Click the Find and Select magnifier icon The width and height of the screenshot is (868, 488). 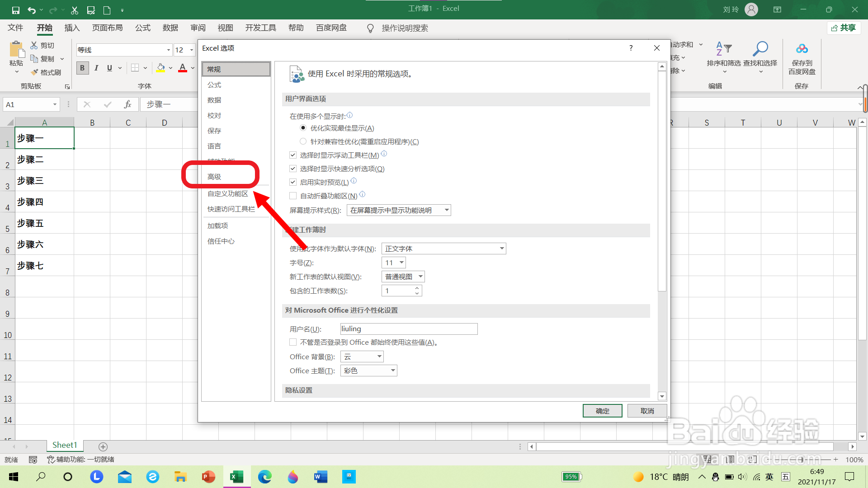[x=760, y=49]
